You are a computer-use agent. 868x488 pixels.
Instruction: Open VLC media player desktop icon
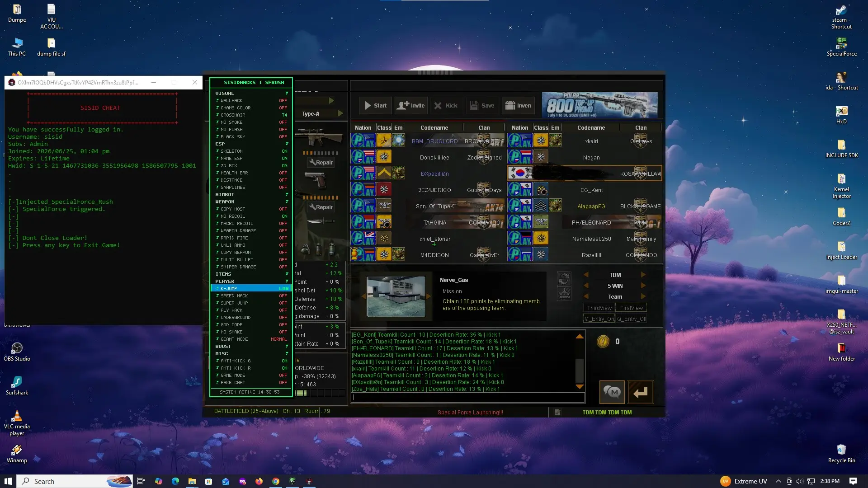pos(17,423)
